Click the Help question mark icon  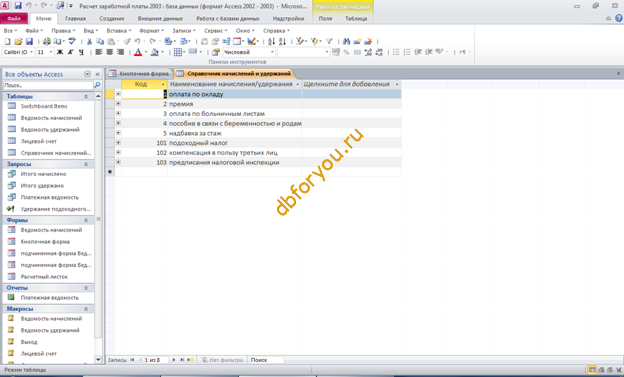tap(618, 18)
